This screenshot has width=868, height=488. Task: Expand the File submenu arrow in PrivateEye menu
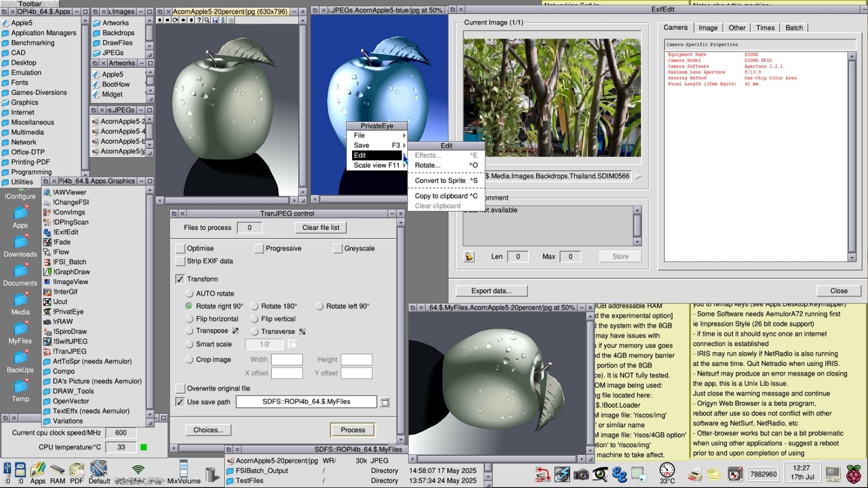[404, 136]
